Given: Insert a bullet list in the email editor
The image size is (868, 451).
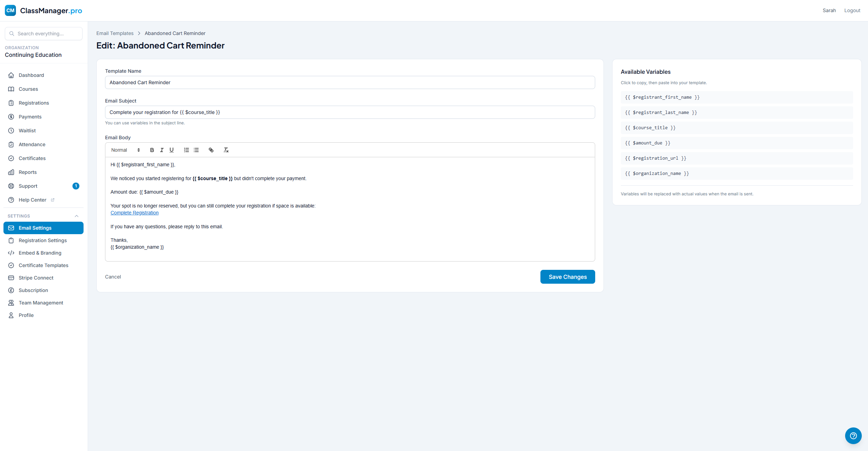Looking at the screenshot, I should pos(196,150).
